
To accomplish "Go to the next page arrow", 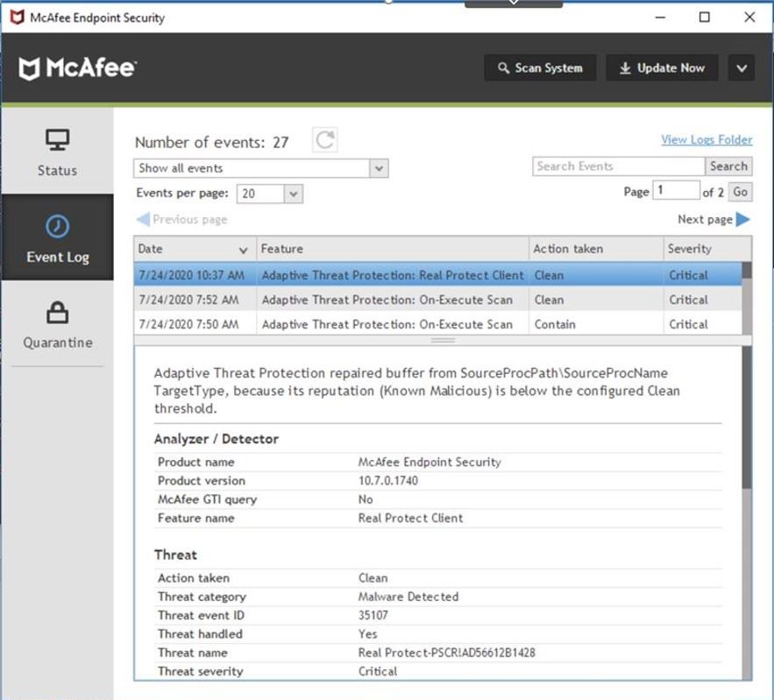I will click(745, 219).
